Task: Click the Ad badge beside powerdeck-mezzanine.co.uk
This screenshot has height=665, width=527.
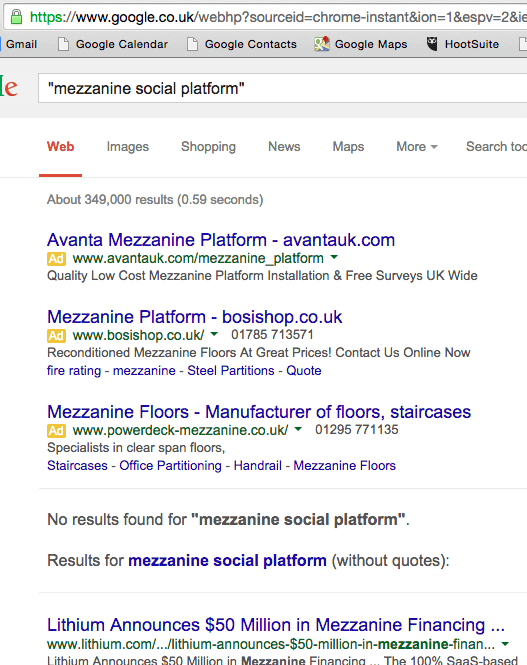Action: (56, 430)
